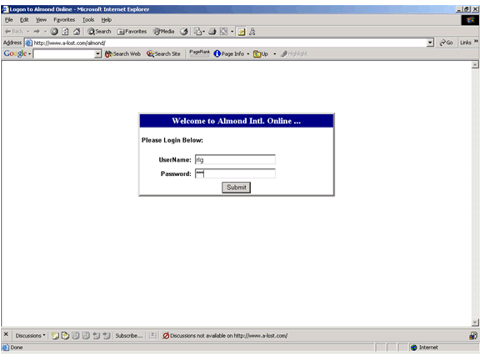Open the File menu
This screenshot has height=360, width=480.
pos(9,20)
